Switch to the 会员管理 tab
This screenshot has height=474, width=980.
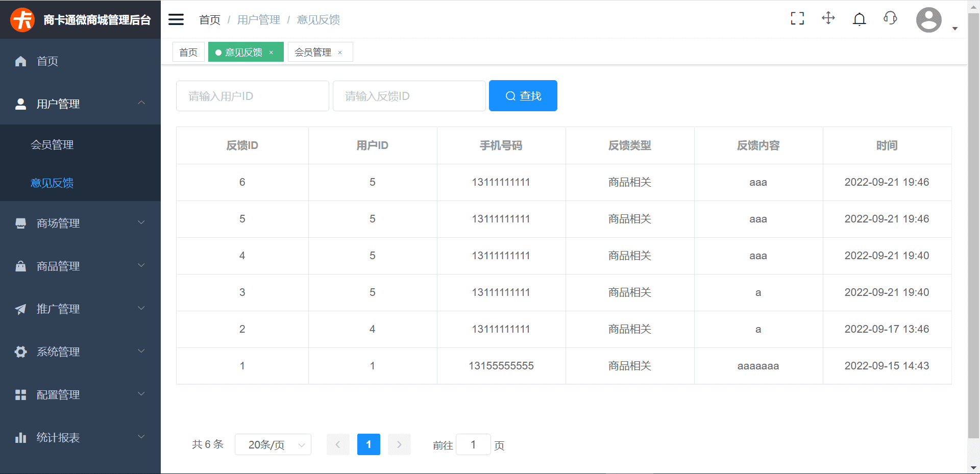pyautogui.click(x=313, y=52)
